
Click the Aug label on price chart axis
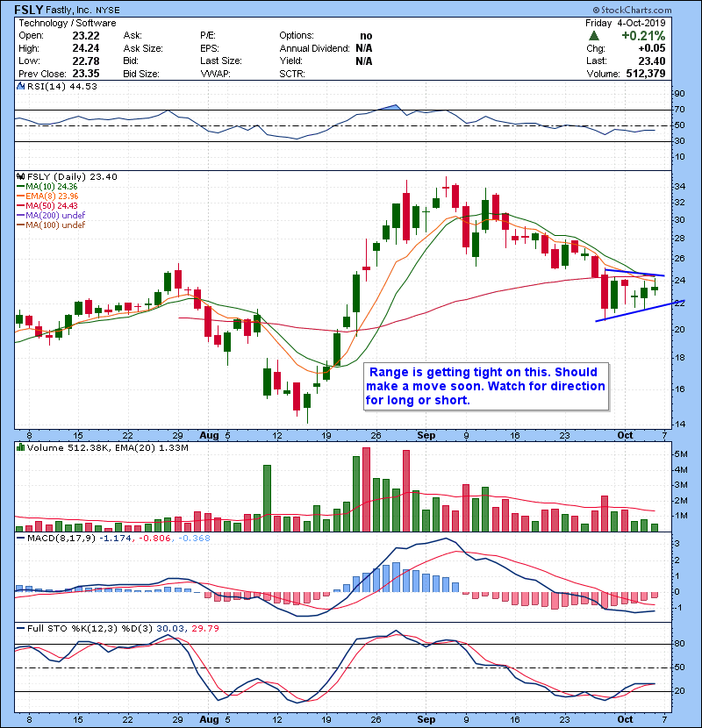(209, 435)
